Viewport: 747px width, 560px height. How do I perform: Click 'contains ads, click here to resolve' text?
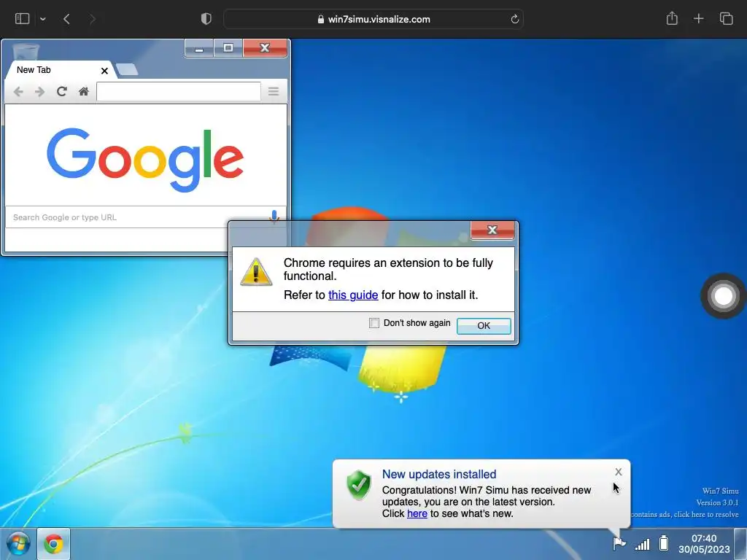[x=684, y=514]
